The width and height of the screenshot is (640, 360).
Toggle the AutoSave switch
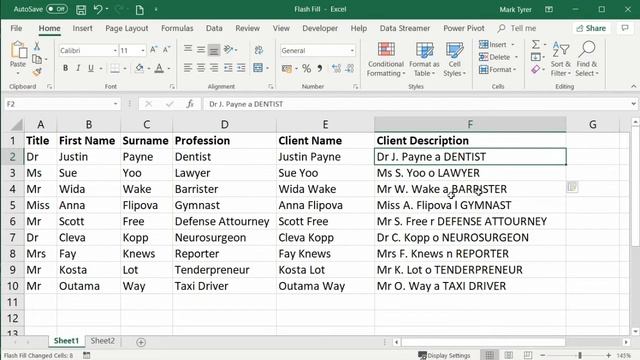[57, 9]
